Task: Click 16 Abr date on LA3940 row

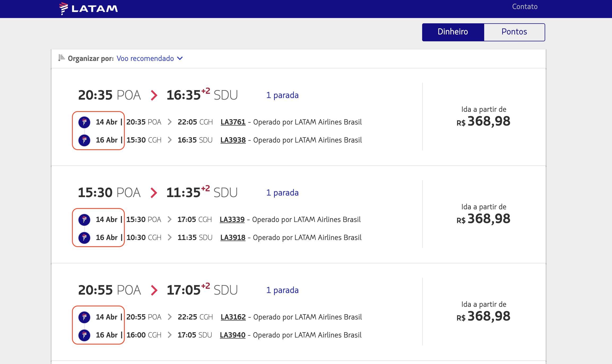Action: click(107, 335)
